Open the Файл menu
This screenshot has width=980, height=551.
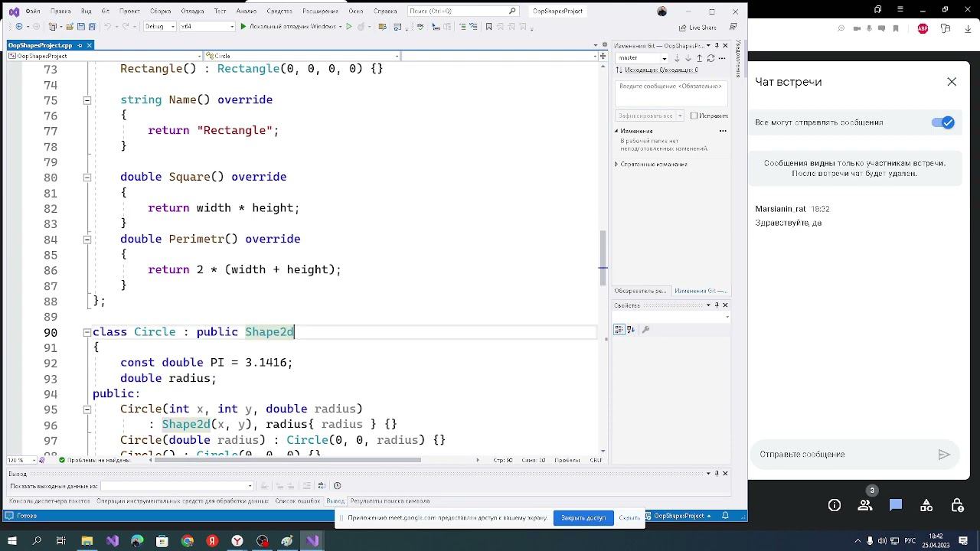coord(32,11)
